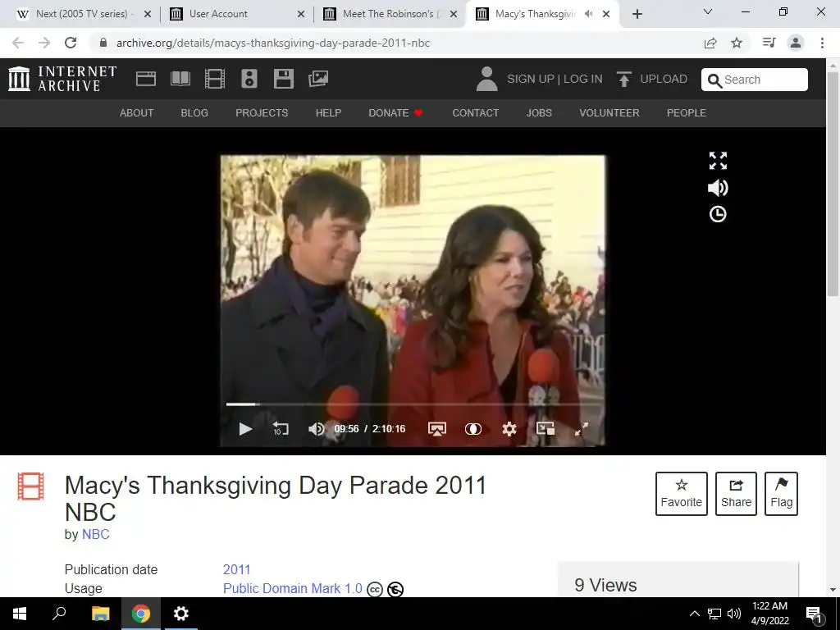
Task: Click the address bar URL
Action: (273, 43)
